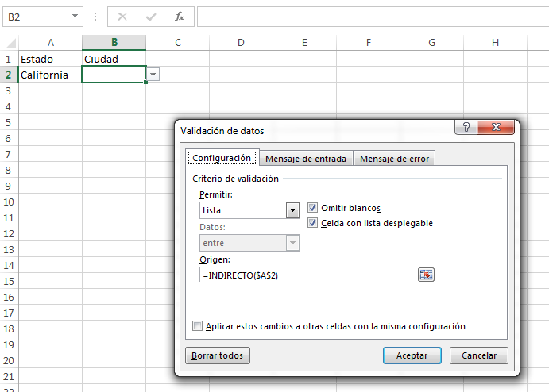This screenshot has width=549, height=392.
Task: Click the select-all corner of the sheet
Action: [9, 42]
